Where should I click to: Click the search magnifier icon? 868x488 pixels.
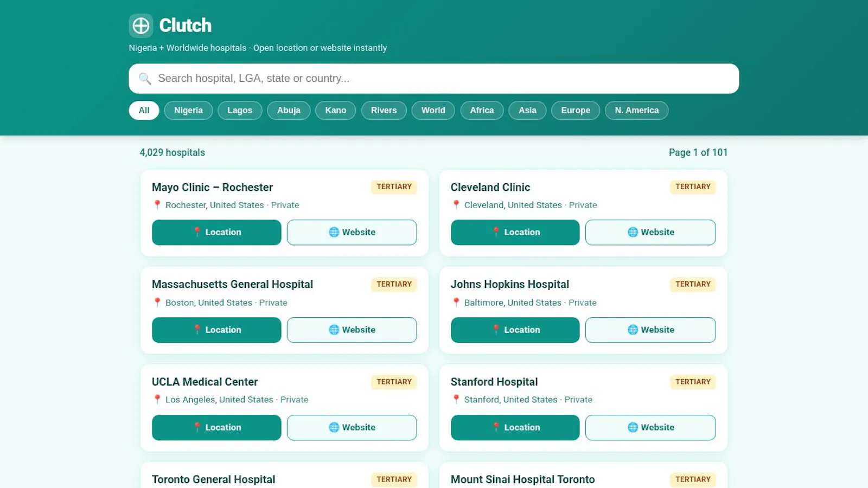pos(145,79)
